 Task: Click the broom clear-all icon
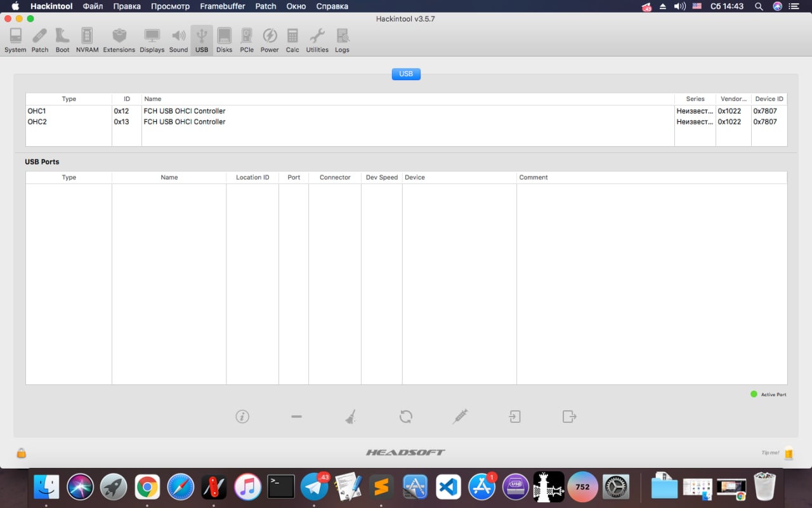[351, 417]
